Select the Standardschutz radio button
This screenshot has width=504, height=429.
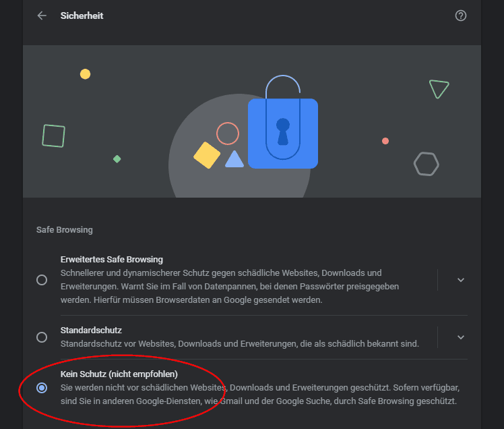(x=42, y=337)
